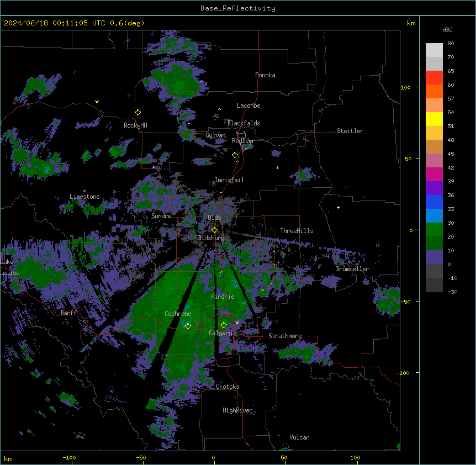Select the yellow diamond marker above Calgary label

[224, 325]
